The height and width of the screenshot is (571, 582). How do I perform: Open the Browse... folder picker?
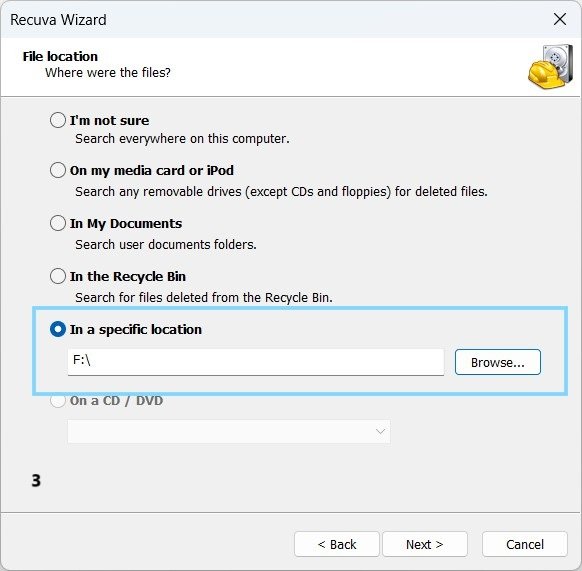(498, 362)
